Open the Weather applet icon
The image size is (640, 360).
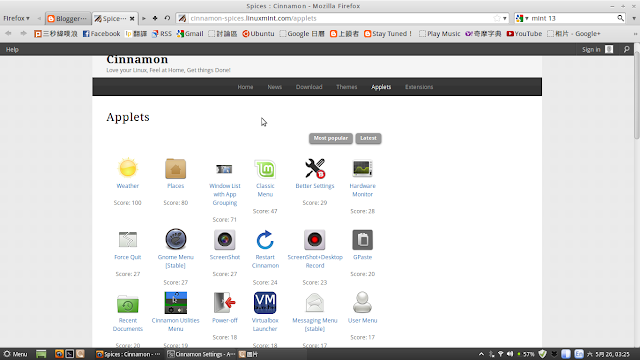point(128,168)
